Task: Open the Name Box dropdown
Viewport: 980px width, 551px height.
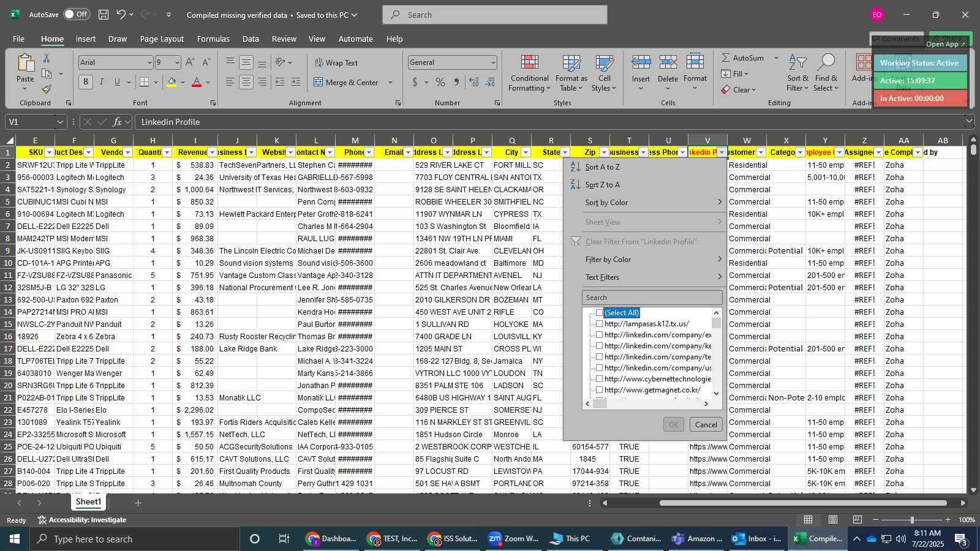Action: pos(59,122)
